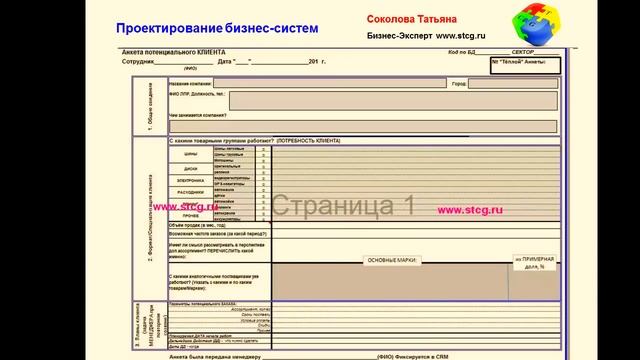The height and width of the screenshot is (360, 640).
Task: Click the 'ОСНОВНЫЕ МАРКИ' label
Action: point(392,260)
